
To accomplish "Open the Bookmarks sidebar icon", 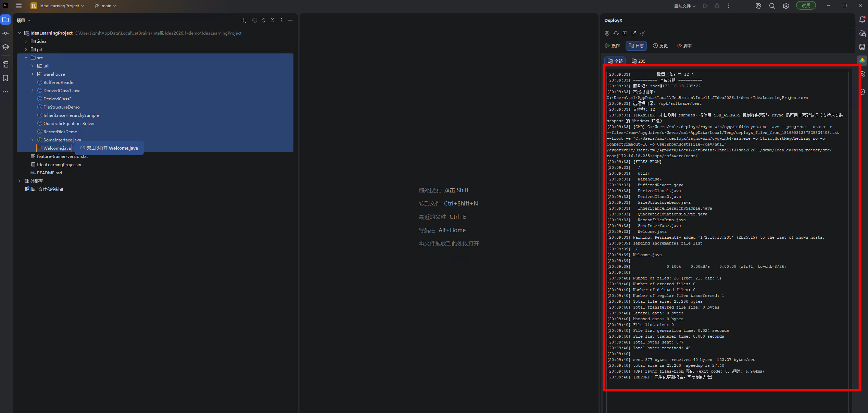I will point(5,78).
